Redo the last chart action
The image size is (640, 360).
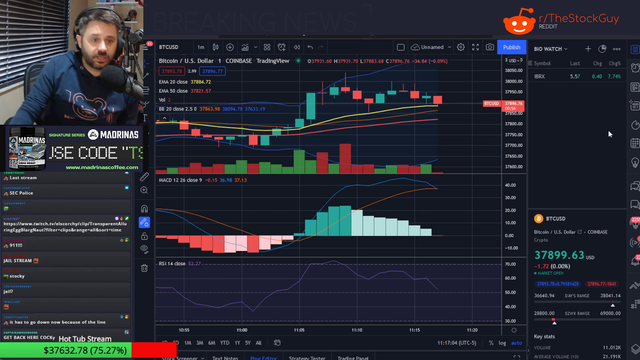tap(321, 47)
